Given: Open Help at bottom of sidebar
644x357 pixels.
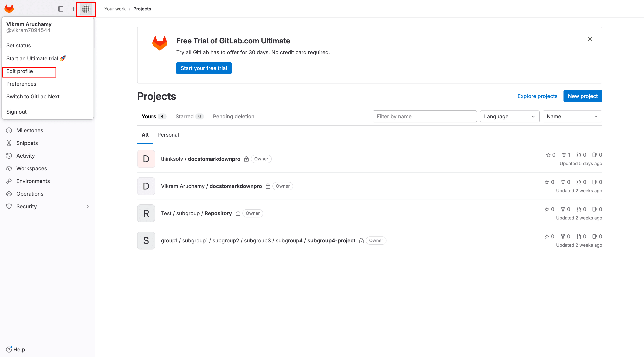Looking at the screenshot, I should [x=15, y=350].
